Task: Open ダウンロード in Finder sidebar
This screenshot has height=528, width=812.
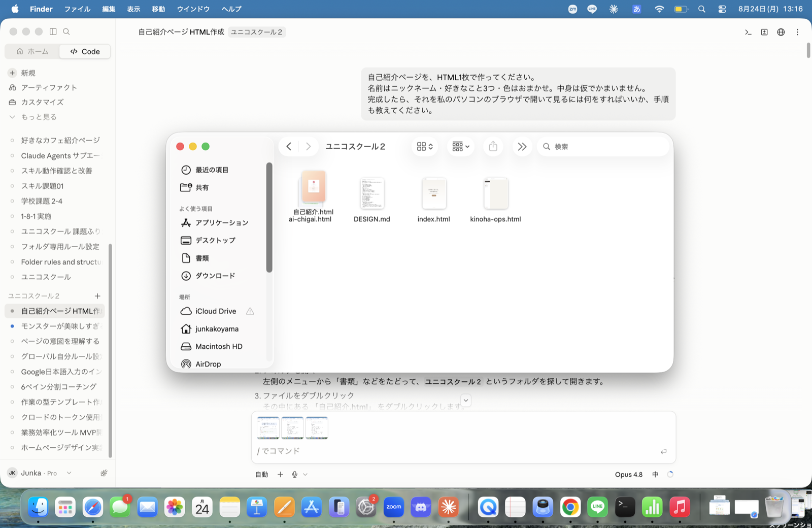Action: point(215,276)
